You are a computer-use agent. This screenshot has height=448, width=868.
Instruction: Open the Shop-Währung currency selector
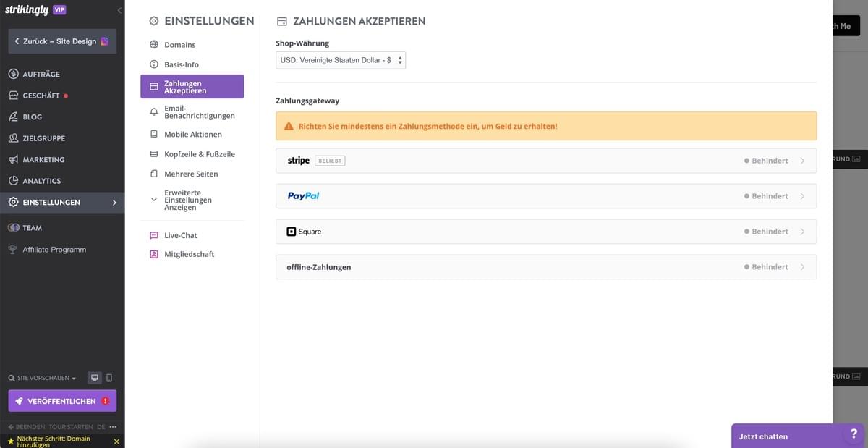[340, 60]
